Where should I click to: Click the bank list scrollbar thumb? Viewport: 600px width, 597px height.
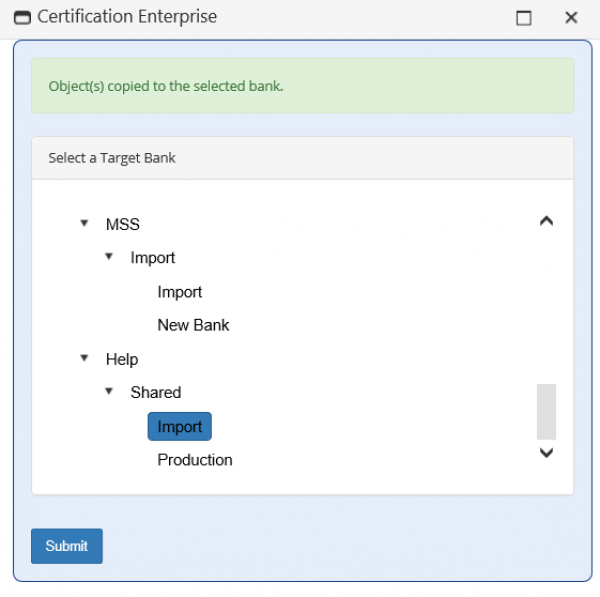pos(546,412)
